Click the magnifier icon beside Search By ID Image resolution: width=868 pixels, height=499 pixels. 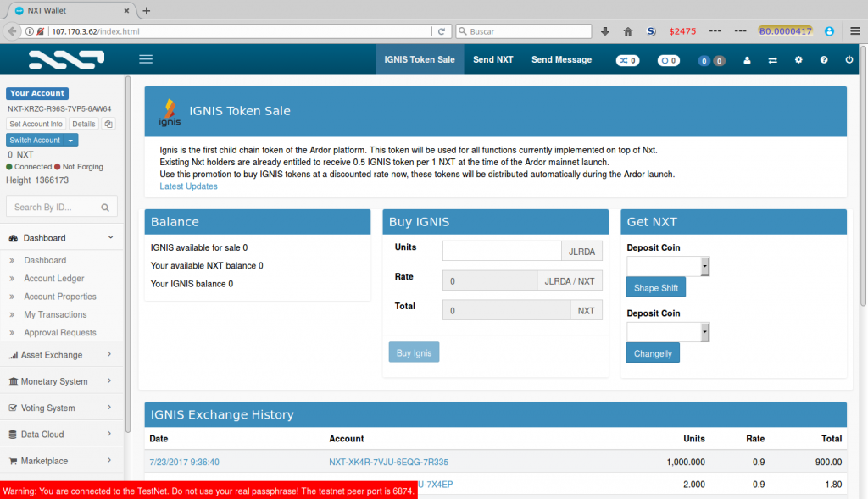(x=105, y=208)
